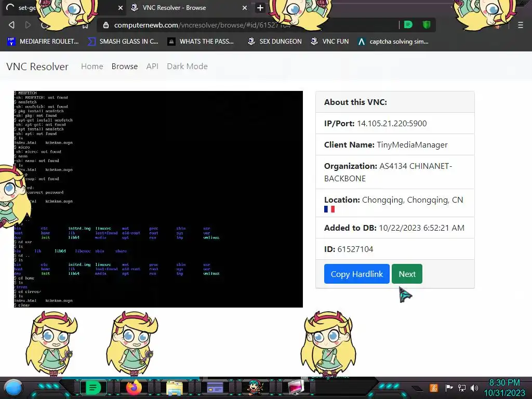Open the MEDIAFIRE ROULET... bookmark

click(x=43, y=42)
